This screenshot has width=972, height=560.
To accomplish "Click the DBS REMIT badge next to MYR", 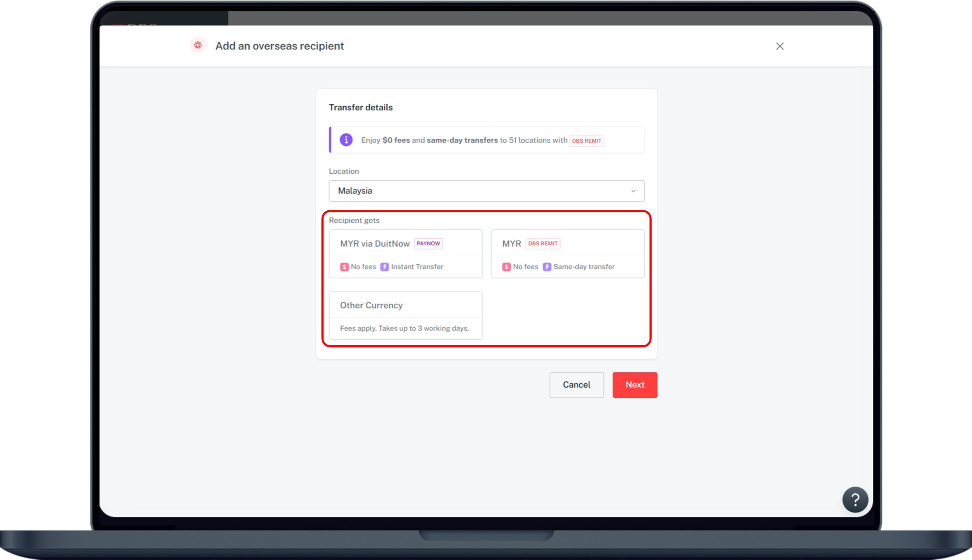I will (x=543, y=243).
